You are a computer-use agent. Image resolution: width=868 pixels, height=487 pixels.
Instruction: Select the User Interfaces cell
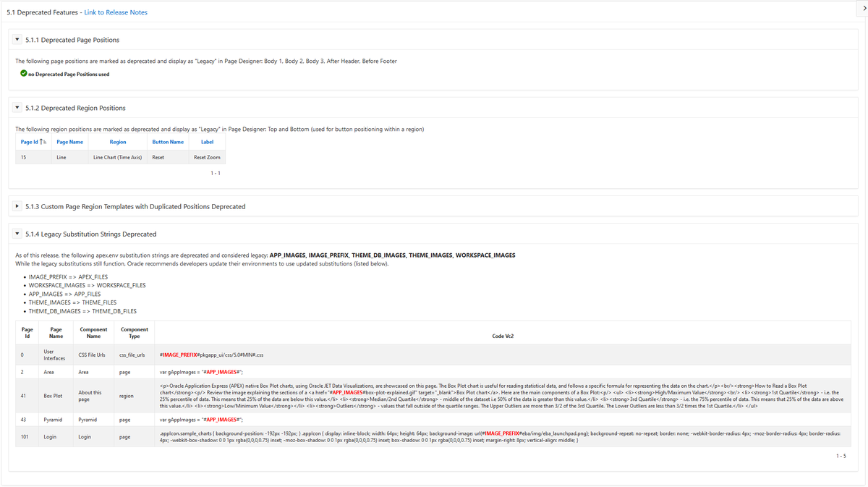pyautogui.click(x=56, y=355)
